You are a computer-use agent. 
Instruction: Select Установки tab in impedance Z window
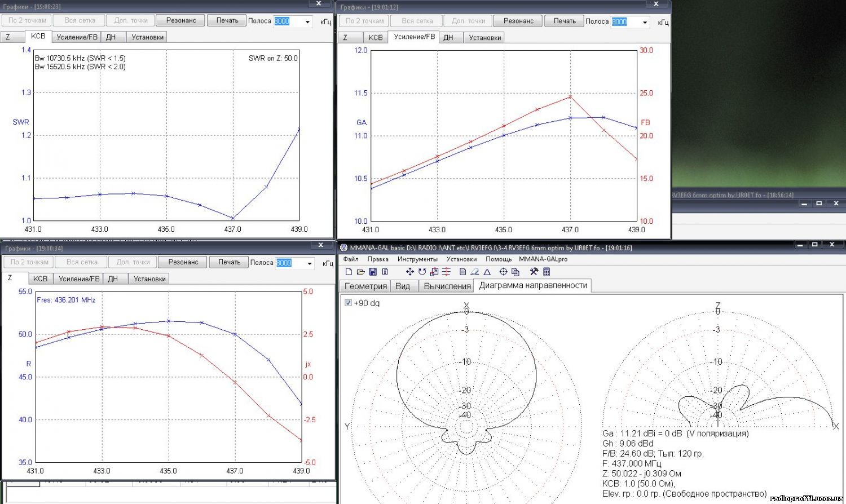click(149, 279)
